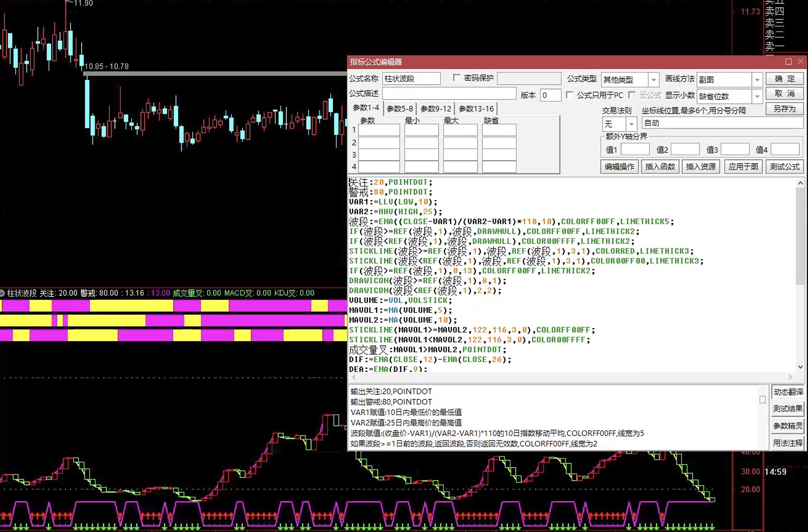Click code line VAR2:=HHV(HIGH,25);

(x=395, y=212)
